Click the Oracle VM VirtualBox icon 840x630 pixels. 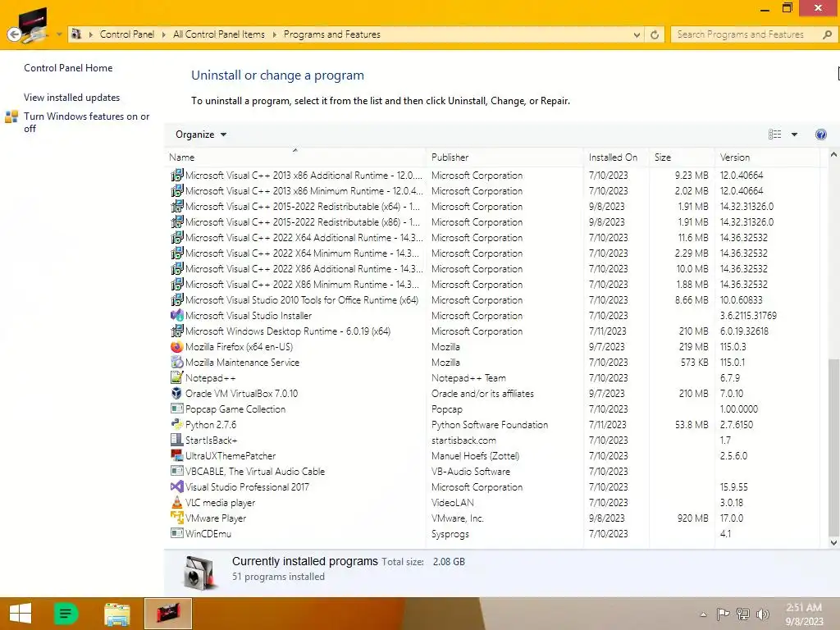[177, 393]
